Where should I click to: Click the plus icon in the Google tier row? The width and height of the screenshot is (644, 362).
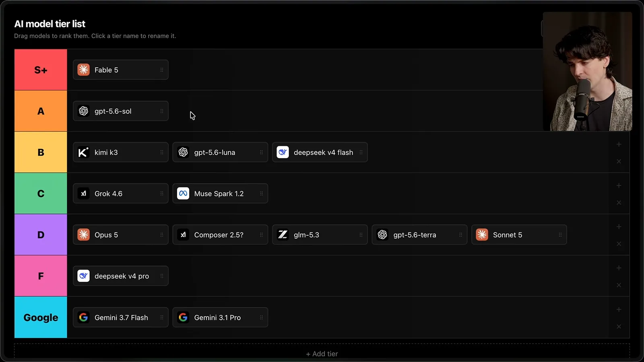pos(619,309)
